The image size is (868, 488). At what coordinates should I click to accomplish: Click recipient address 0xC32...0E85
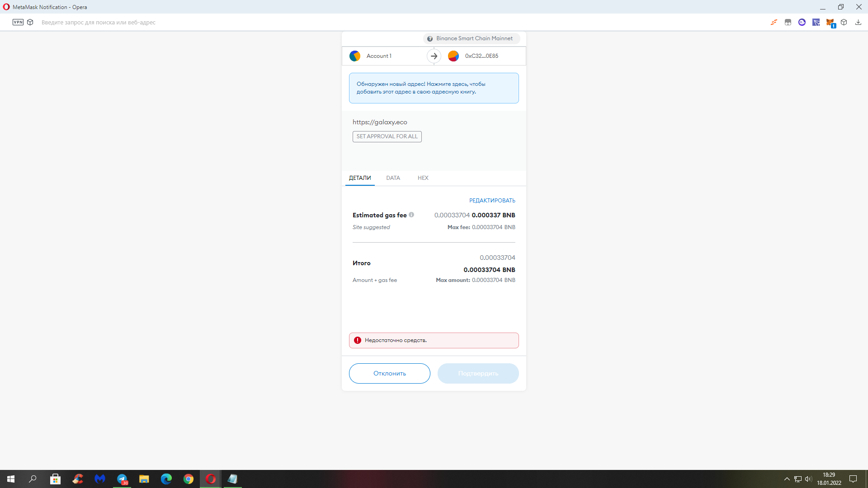(x=482, y=56)
